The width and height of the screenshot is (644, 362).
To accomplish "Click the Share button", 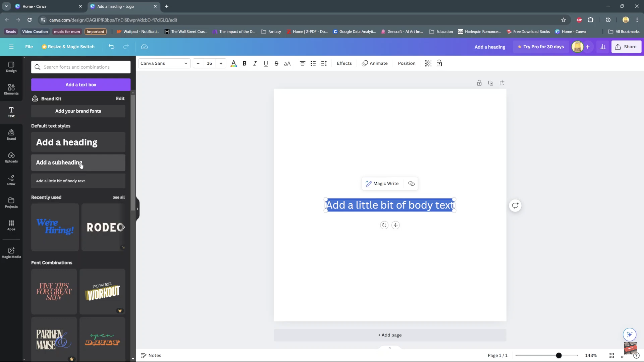I will click(x=626, y=47).
